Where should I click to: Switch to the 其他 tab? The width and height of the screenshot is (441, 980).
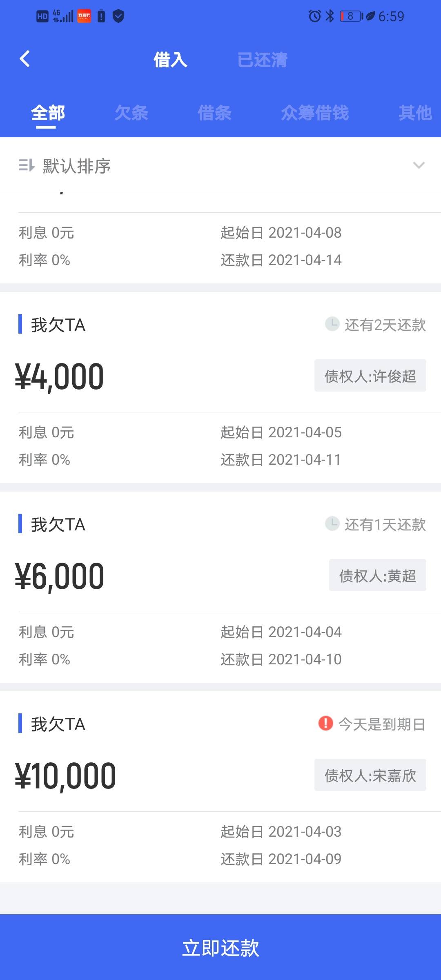415,113
